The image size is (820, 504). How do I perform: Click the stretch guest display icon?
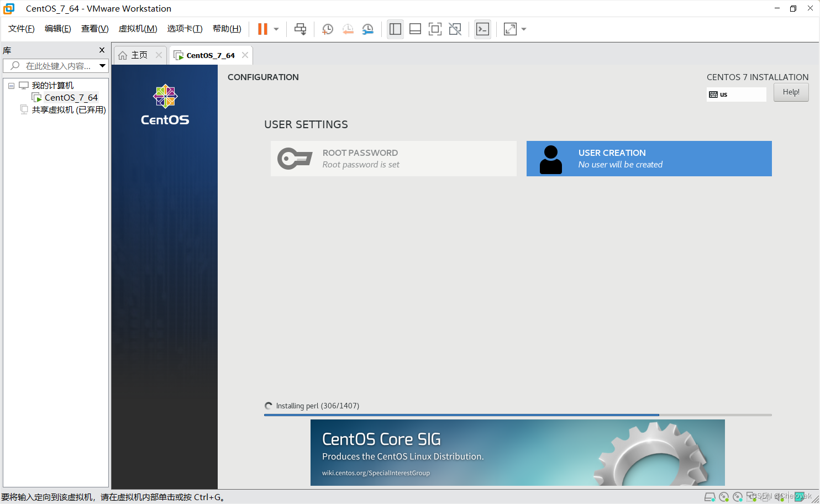click(510, 29)
